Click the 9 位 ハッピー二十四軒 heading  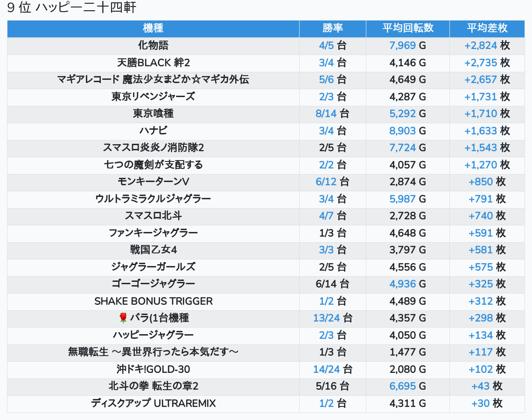pos(72,8)
